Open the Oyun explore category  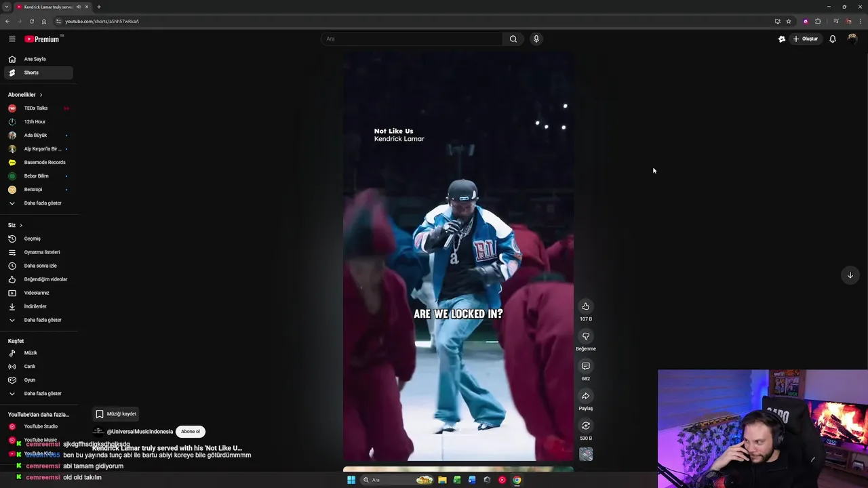(38, 380)
